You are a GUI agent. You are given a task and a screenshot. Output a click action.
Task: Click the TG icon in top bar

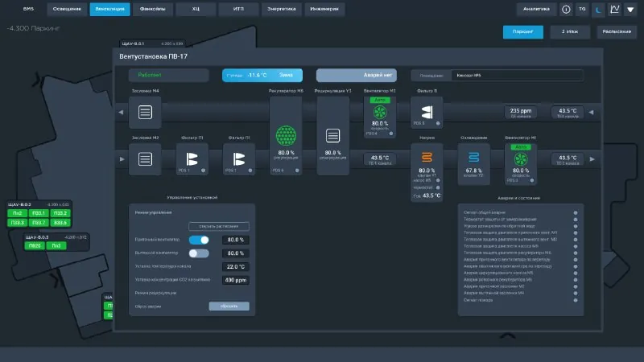pyautogui.click(x=582, y=9)
